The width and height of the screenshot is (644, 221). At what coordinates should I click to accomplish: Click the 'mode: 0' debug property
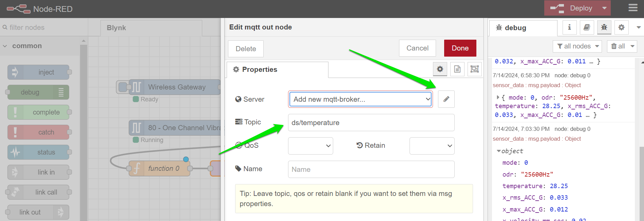pyautogui.click(x=515, y=163)
